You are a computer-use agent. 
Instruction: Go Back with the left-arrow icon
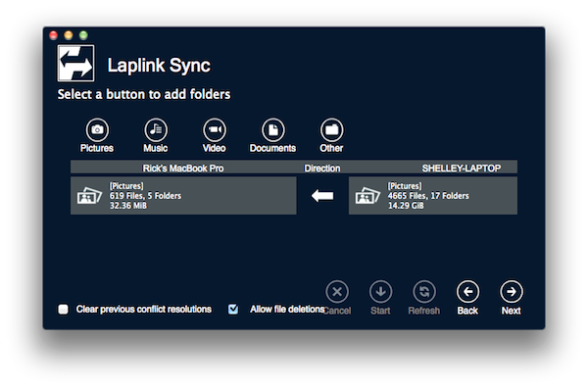coord(467,291)
